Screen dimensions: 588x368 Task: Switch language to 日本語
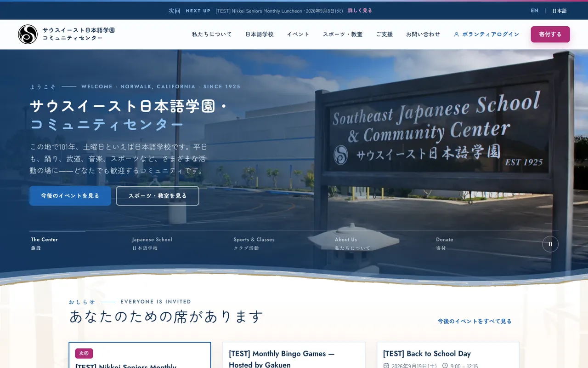click(560, 11)
